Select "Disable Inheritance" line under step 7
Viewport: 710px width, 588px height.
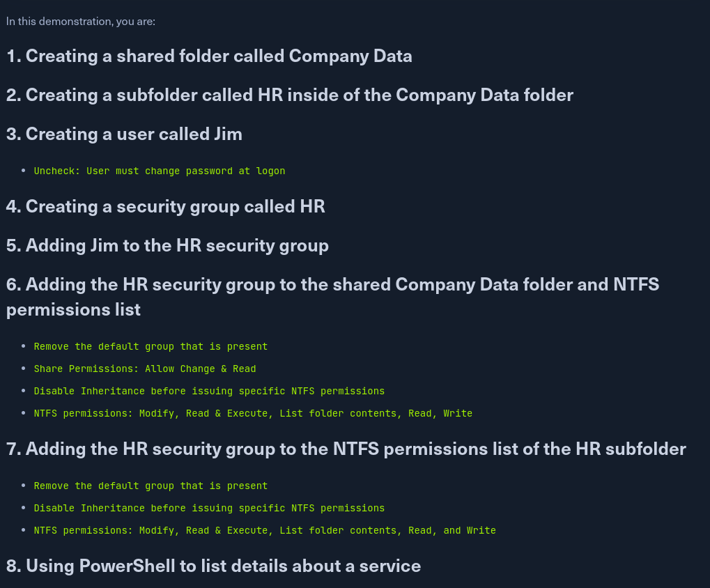(209, 508)
